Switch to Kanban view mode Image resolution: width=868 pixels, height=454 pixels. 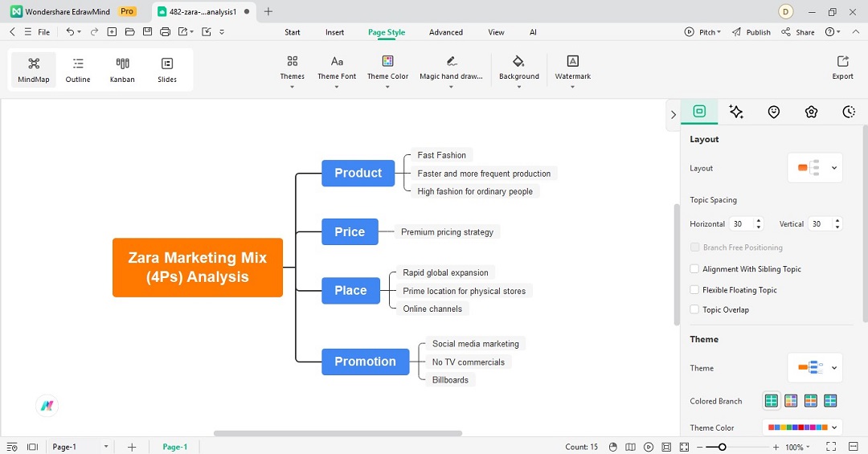pyautogui.click(x=122, y=70)
